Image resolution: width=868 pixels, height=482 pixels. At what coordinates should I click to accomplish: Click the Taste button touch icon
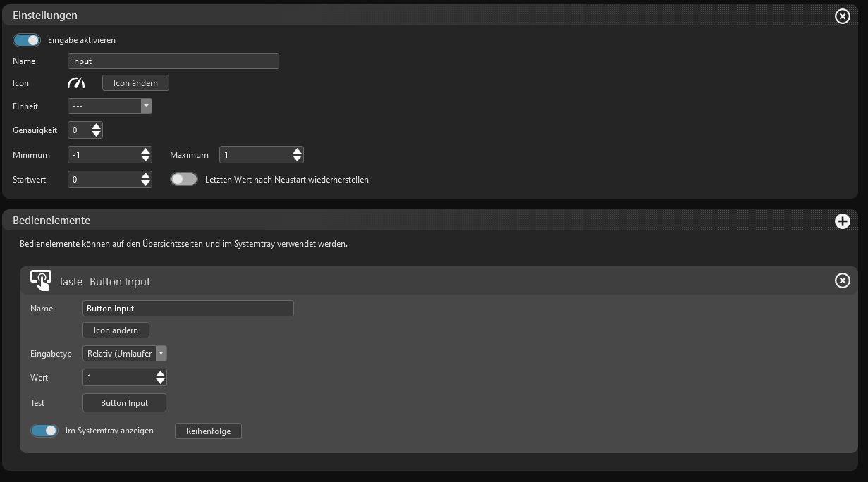point(41,280)
